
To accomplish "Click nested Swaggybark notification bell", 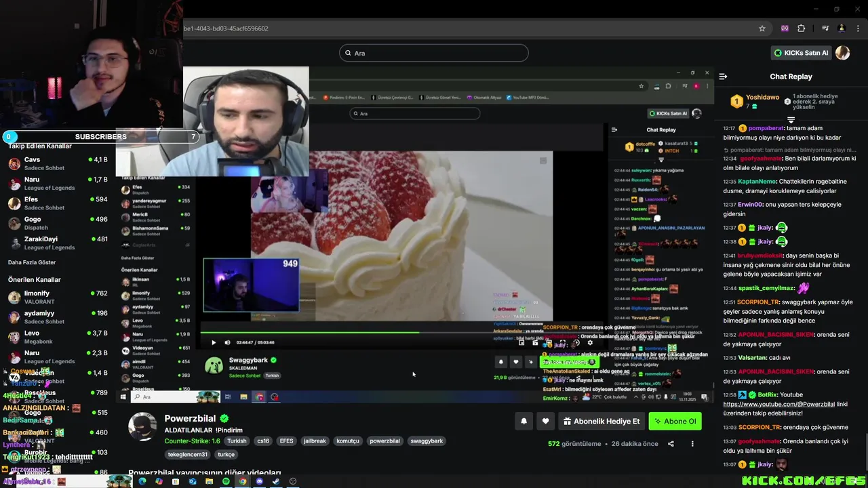I will pos(501,362).
